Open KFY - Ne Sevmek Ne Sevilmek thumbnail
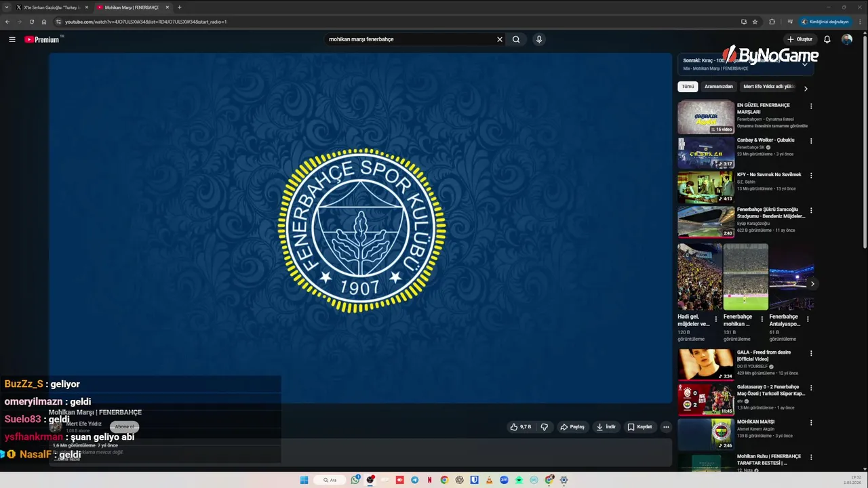 coord(706,187)
